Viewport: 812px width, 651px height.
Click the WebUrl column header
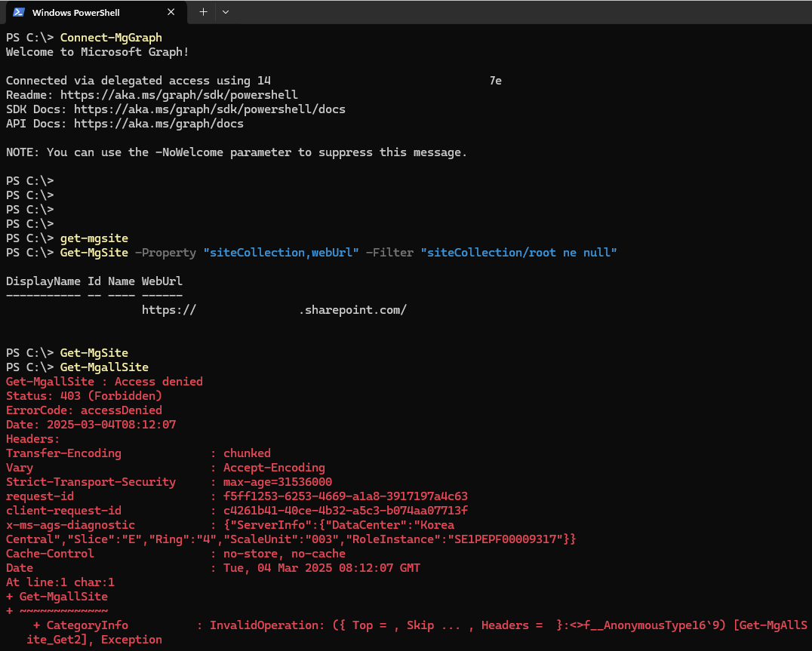click(162, 281)
